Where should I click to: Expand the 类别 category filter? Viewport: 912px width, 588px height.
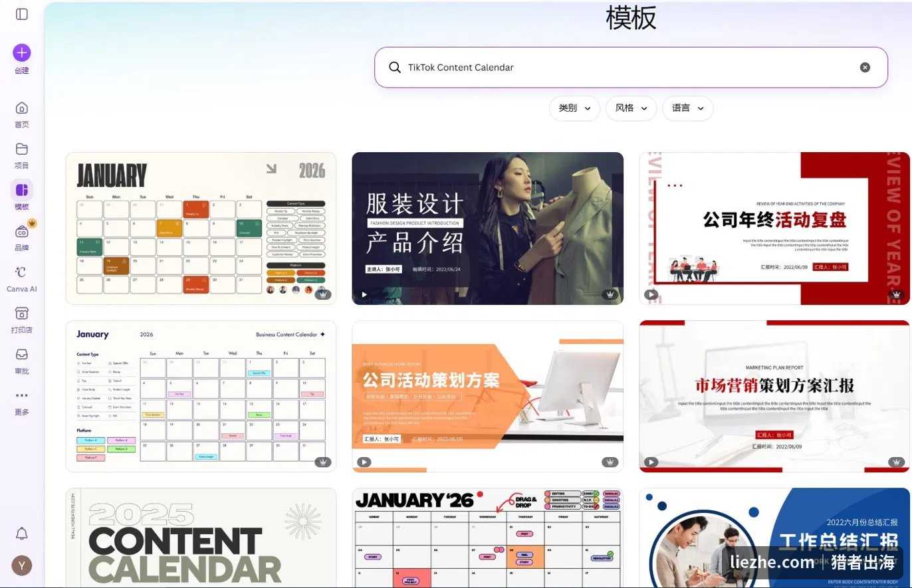(574, 108)
